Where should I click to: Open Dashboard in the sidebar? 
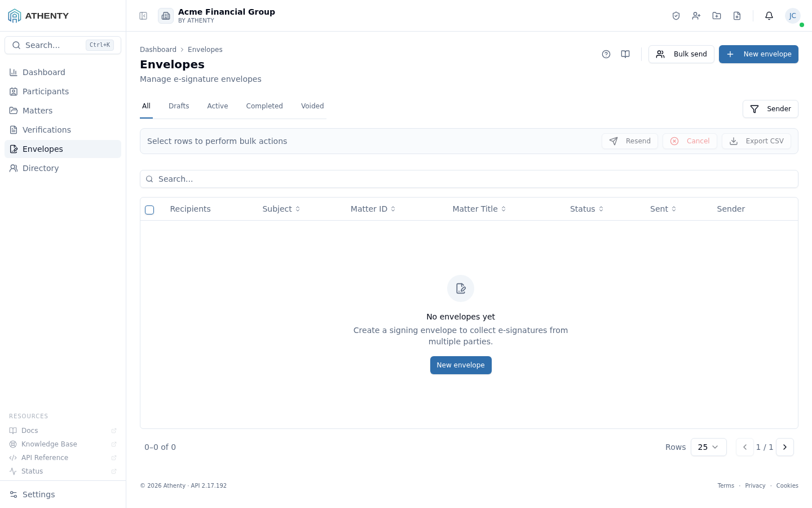(x=63, y=72)
